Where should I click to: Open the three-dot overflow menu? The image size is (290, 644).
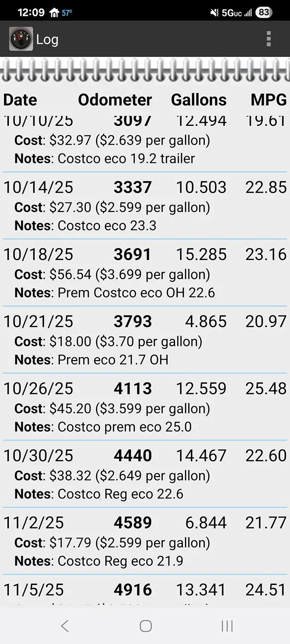[x=268, y=39]
